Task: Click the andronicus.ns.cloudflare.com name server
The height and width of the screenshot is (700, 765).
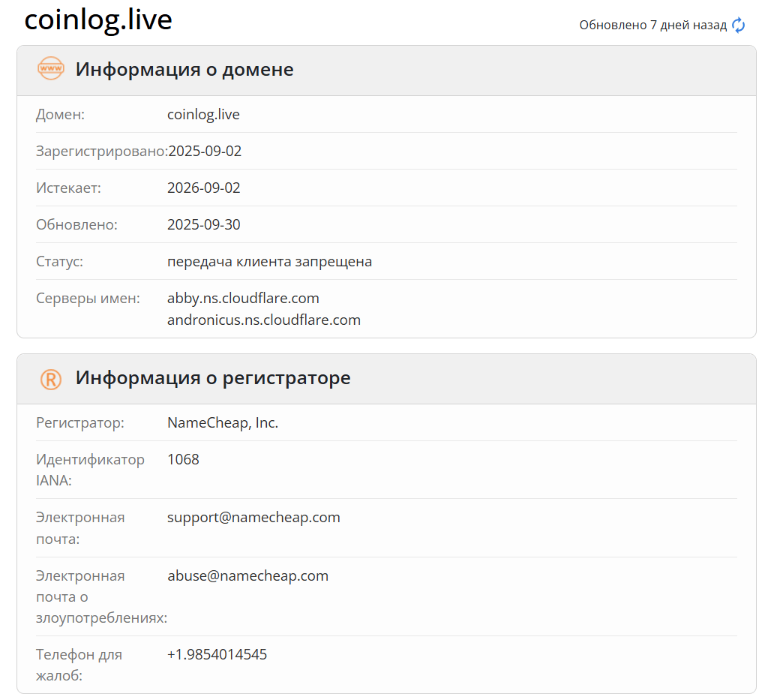Action: point(264,320)
